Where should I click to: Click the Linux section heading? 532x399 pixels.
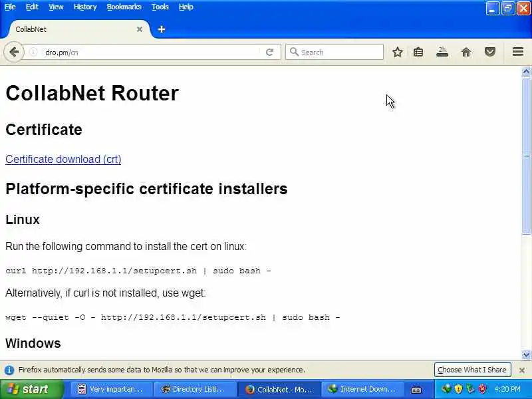[x=23, y=219]
